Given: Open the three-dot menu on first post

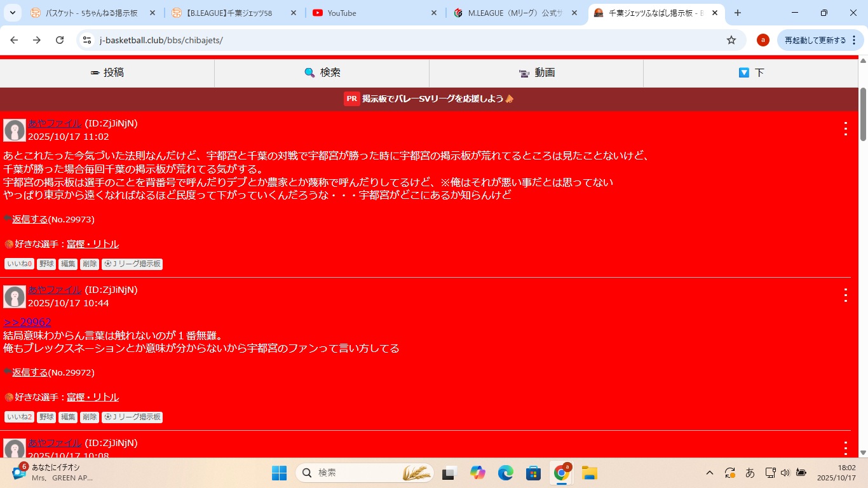Looking at the screenshot, I should click(x=845, y=129).
